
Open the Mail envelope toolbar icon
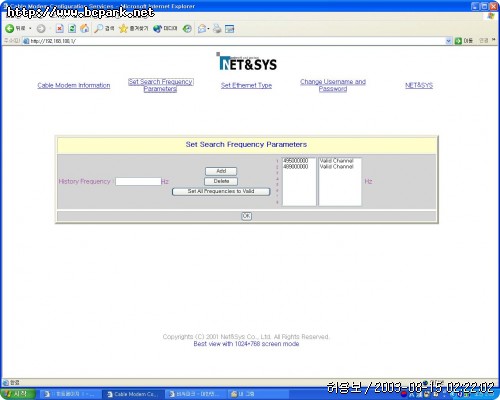tap(202, 29)
